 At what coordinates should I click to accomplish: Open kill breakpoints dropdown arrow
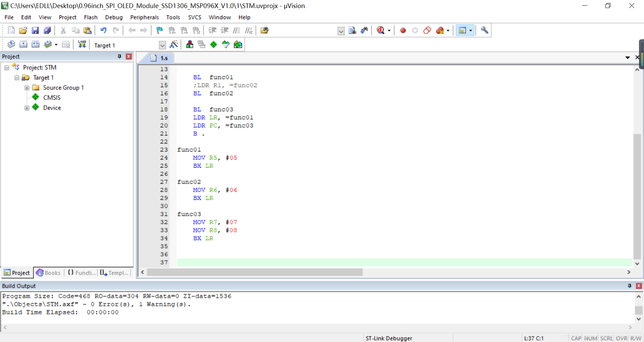[x=448, y=31]
